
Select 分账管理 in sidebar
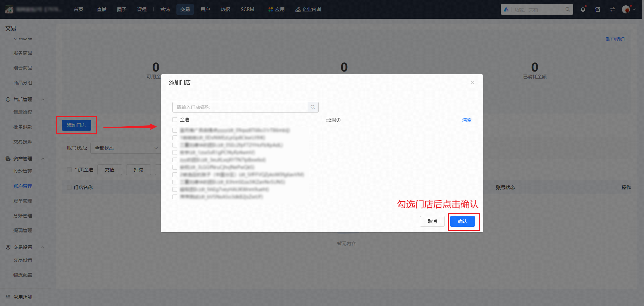click(23, 216)
